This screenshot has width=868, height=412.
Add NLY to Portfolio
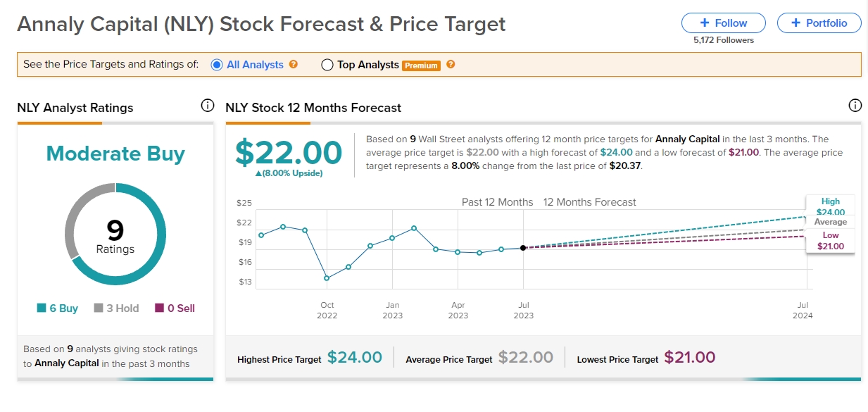[819, 23]
